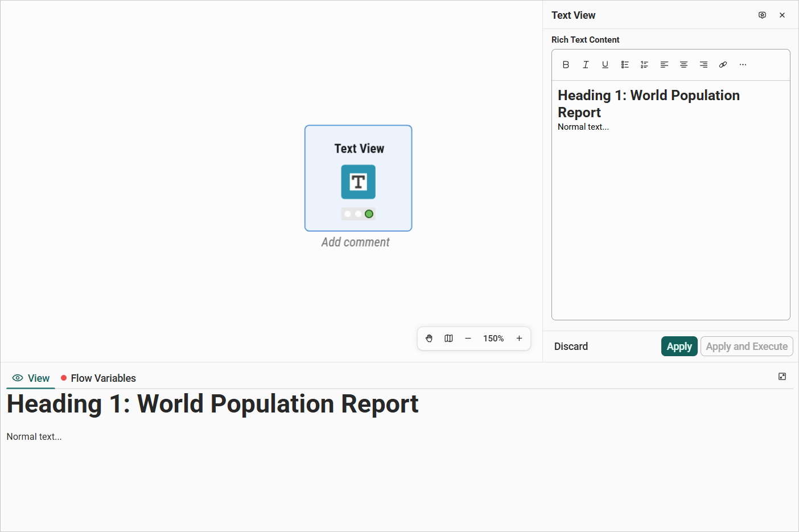Toggle italic formatting in rich text toolbar
This screenshot has height=532, width=799.
(586, 65)
